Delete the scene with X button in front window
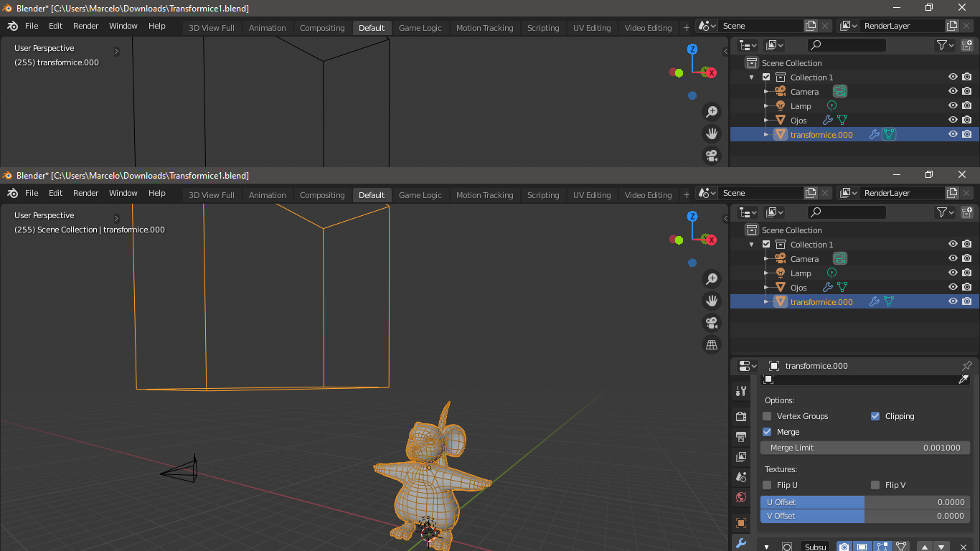This screenshot has height=551, width=980. coord(825,193)
